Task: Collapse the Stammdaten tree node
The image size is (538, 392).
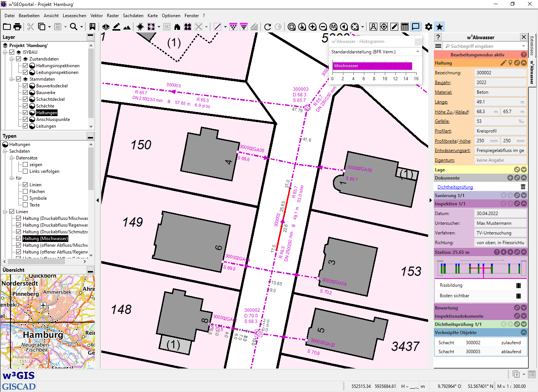Action: coord(12,79)
